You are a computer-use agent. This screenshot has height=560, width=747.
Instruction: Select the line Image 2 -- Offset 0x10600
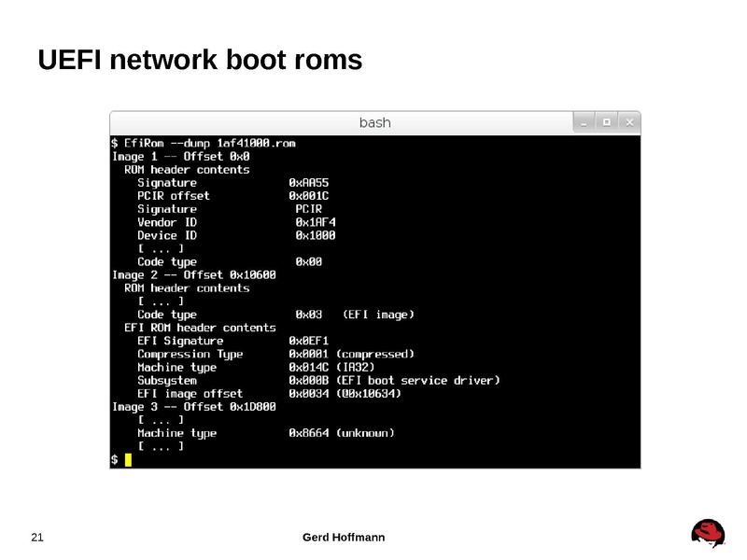click(x=194, y=274)
